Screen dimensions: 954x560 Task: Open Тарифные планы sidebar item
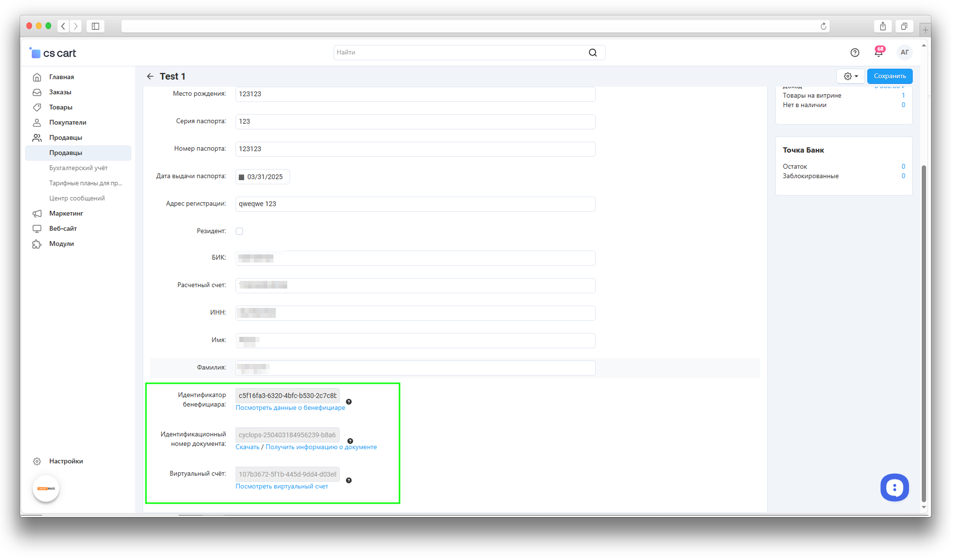point(85,183)
